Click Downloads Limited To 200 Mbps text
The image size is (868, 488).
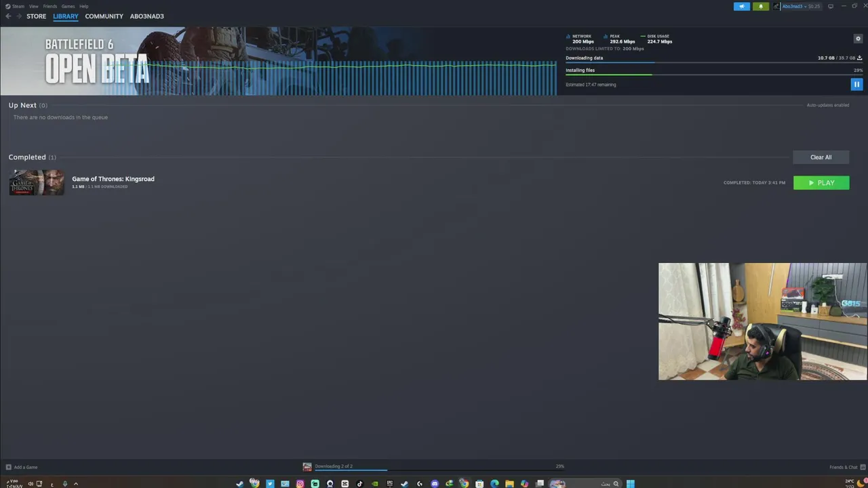click(x=605, y=49)
